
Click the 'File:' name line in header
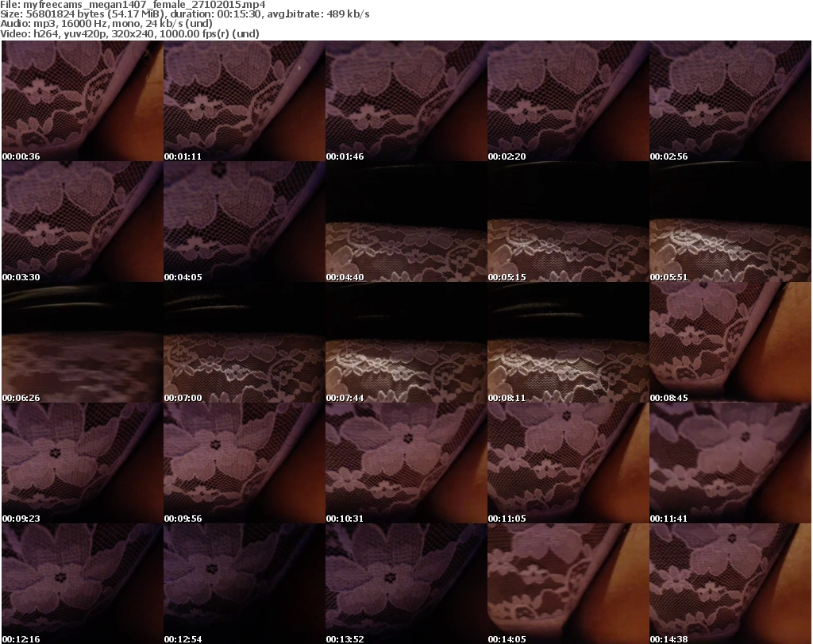click(x=133, y=5)
